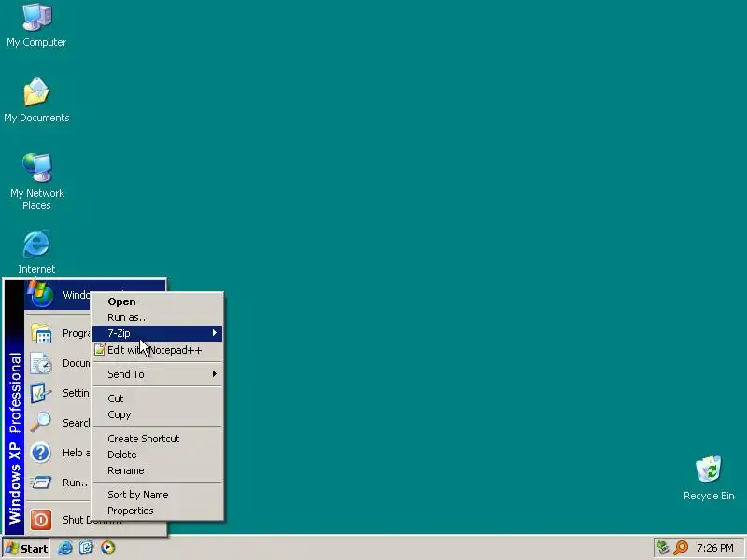The image size is (747, 560).
Task: Click the Settings icon in Start menu
Action: point(41,393)
